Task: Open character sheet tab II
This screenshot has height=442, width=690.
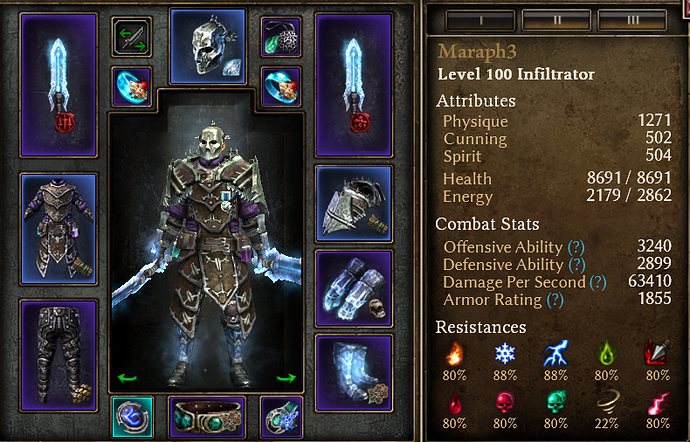Action: (x=557, y=20)
